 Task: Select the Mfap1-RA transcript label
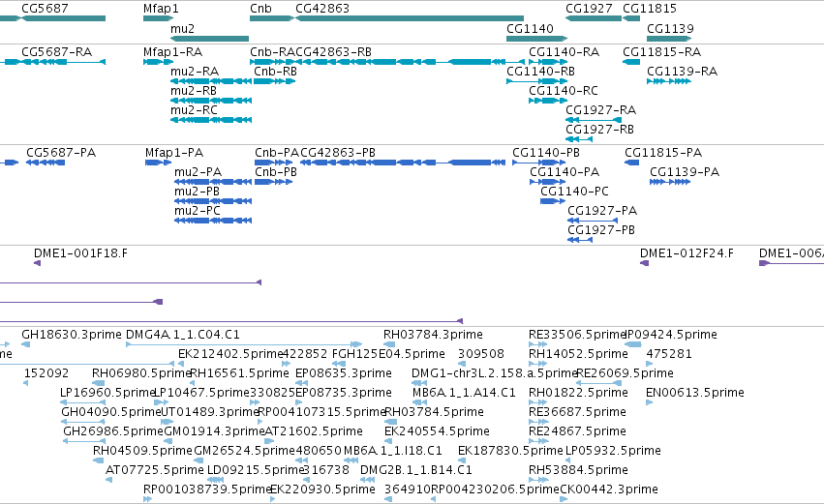[x=173, y=52]
